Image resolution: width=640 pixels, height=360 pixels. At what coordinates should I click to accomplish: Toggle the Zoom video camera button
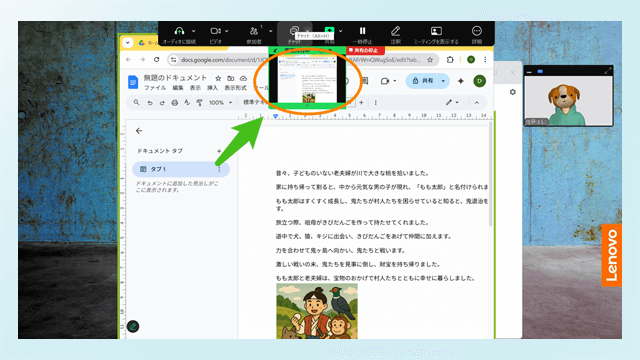pos(215,31)
